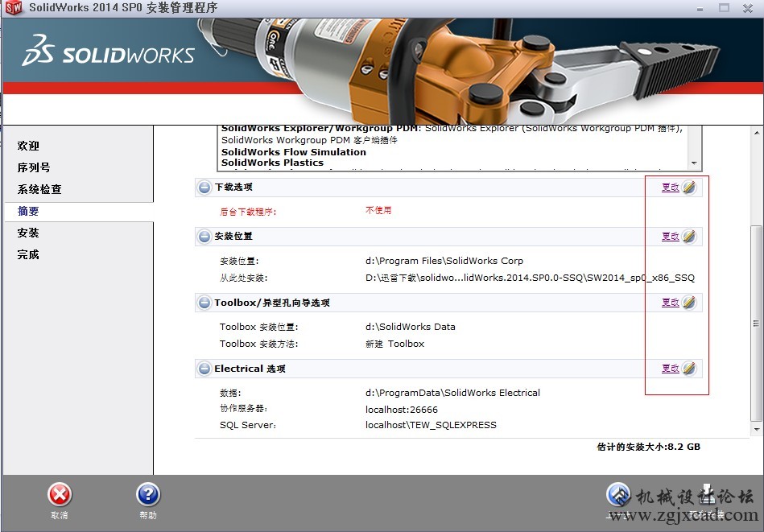
Task: Click 'SolidWorks Plastics' in the product list
Action: [272, 163]
